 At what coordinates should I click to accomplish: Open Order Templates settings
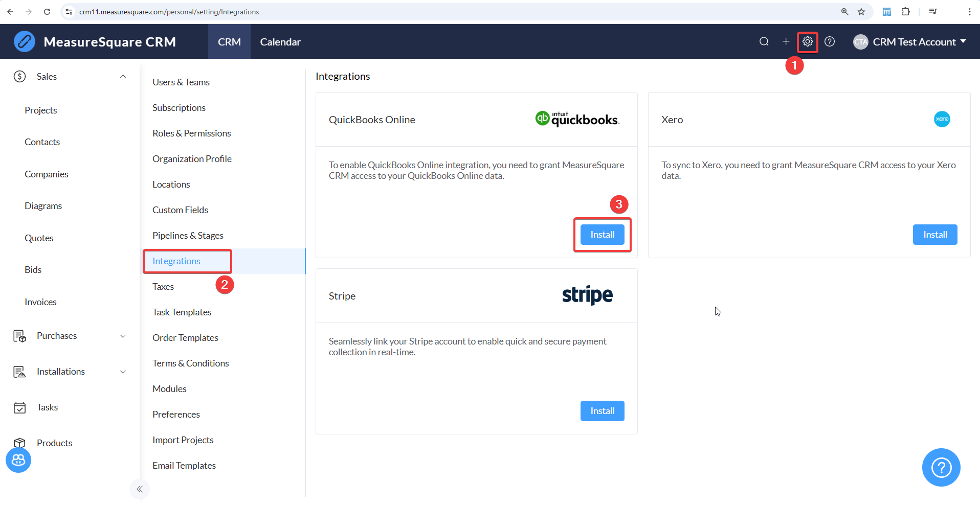pos(185,338)
